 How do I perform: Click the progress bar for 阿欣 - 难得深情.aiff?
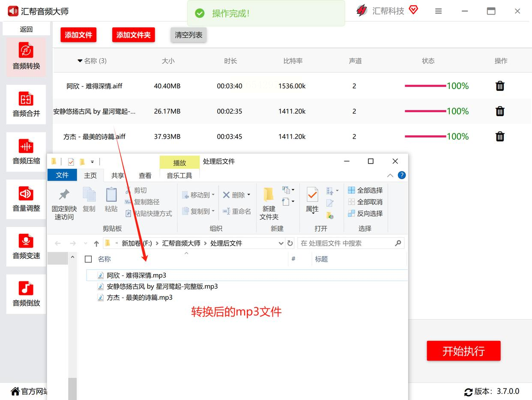425,86
